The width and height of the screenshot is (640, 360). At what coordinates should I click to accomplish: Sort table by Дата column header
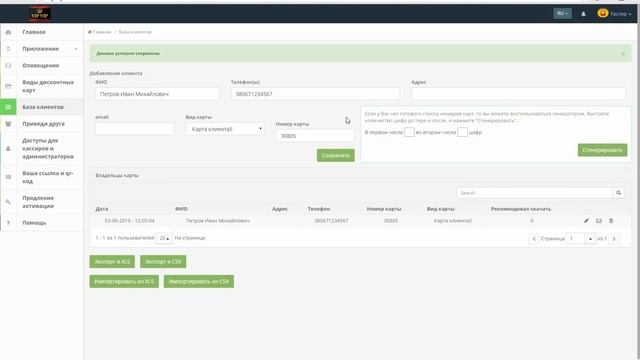pos(102,209)
